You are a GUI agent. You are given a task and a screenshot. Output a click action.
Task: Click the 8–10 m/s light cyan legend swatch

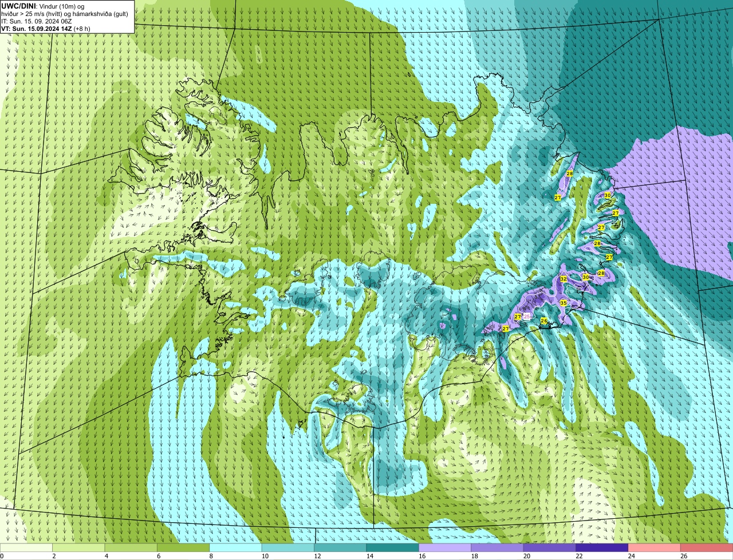[236, 547]
